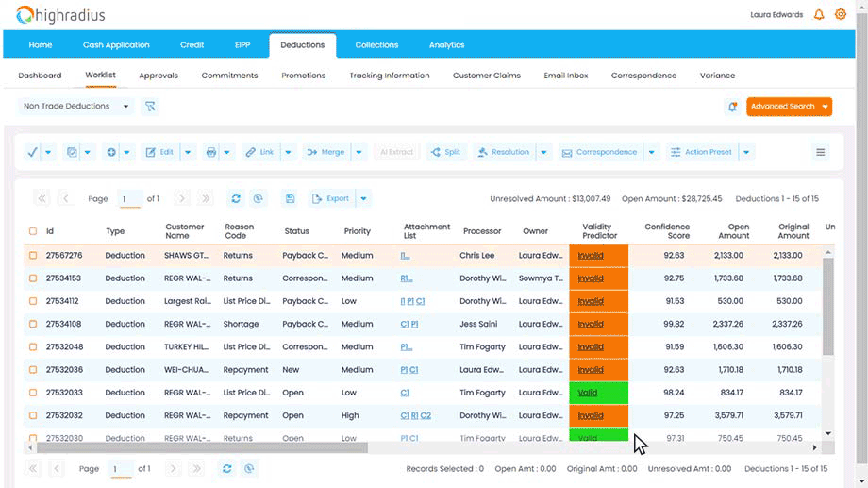Toggle the select-all checkbox in the table header
Image resolution: width=868 pixels, height=488 pixels.
[33, 231]
